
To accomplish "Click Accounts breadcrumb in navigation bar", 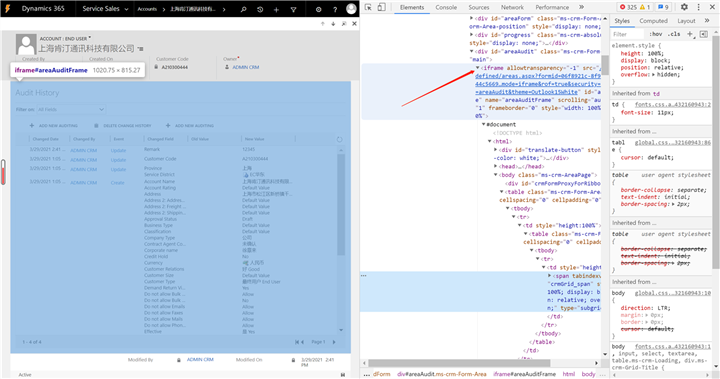I will coord(147,9).
